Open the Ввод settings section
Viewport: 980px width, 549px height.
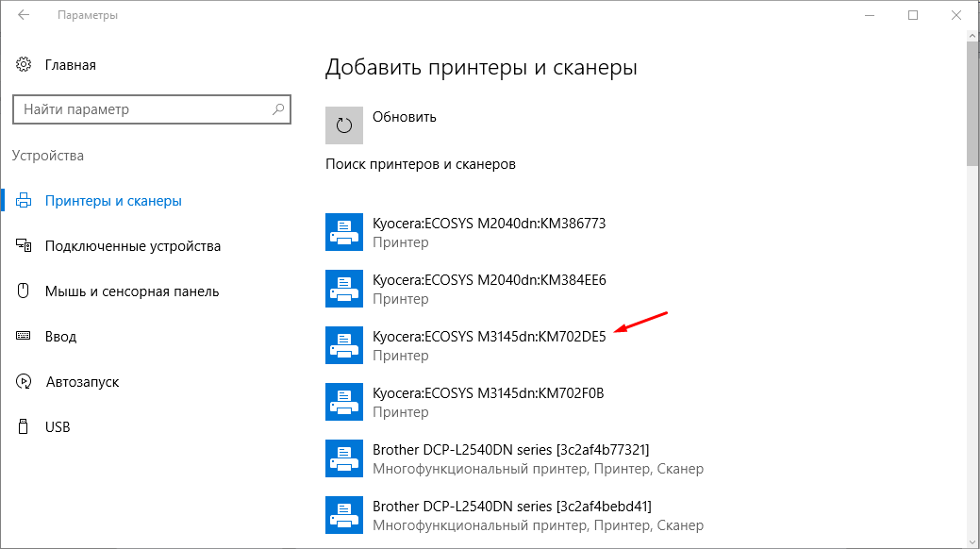point(60,337)
